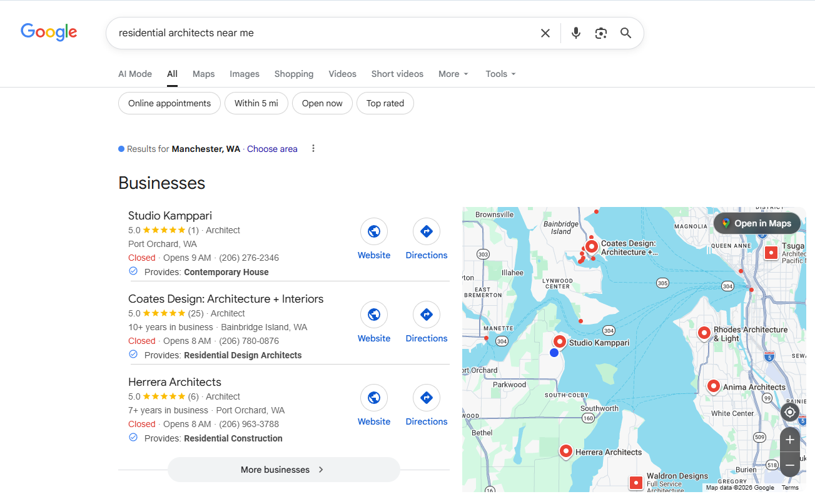The width and height of the screenshot is (815, 504).
Task: Expand the More businesses list
Action: [x=283, y=470]
